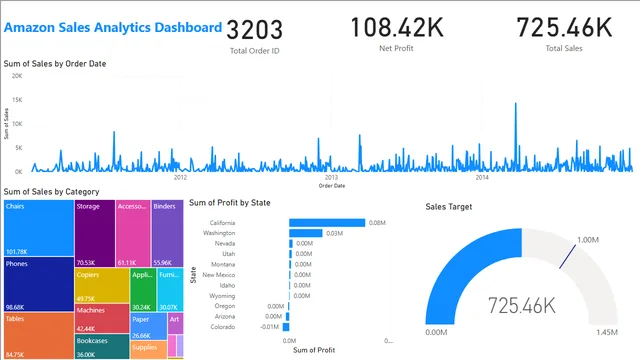This screenshot has width=640, height=360.
Task: Select the red Machines treemap tile
Action: click(102, 318)
